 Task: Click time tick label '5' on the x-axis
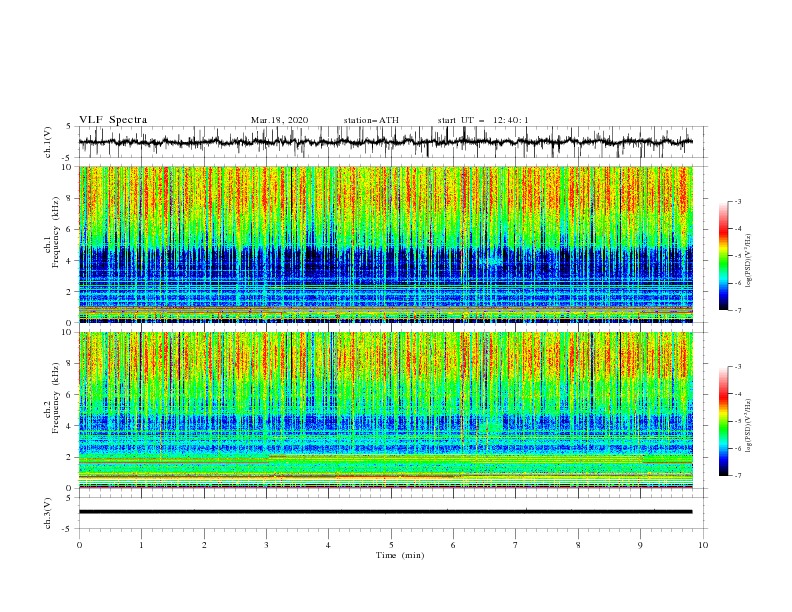[x=391, y=545]
